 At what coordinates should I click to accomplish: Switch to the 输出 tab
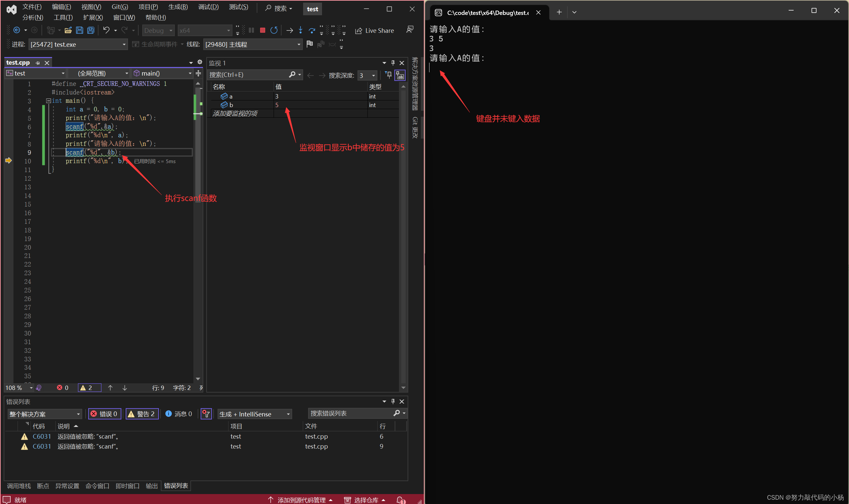coord(152,486)
